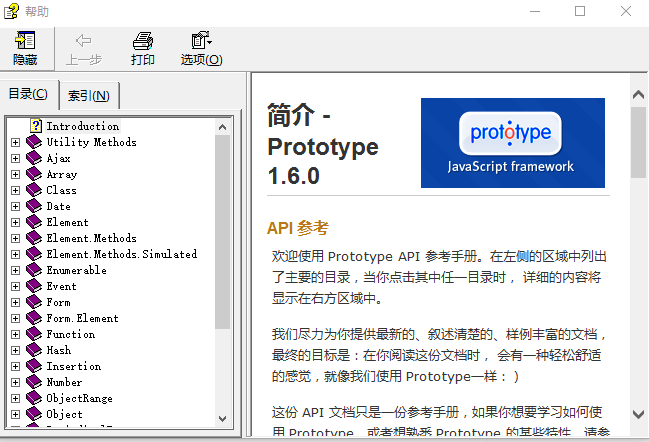Open the Class topic in tree
Screen dimensions: 649x442
pos(61,190)
